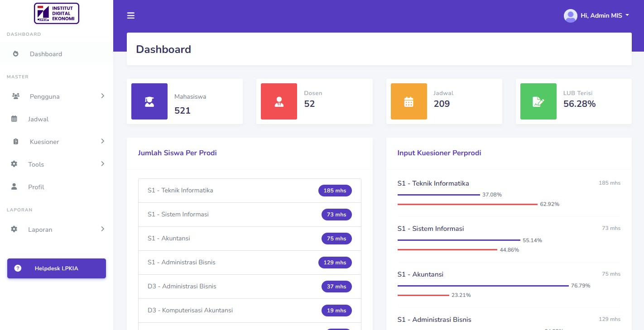The width and height of the screenshot is (644, 330).
Task: Click the Helpdesk LPKIA button
Action: pyautogui.click(x=57, y=268)
